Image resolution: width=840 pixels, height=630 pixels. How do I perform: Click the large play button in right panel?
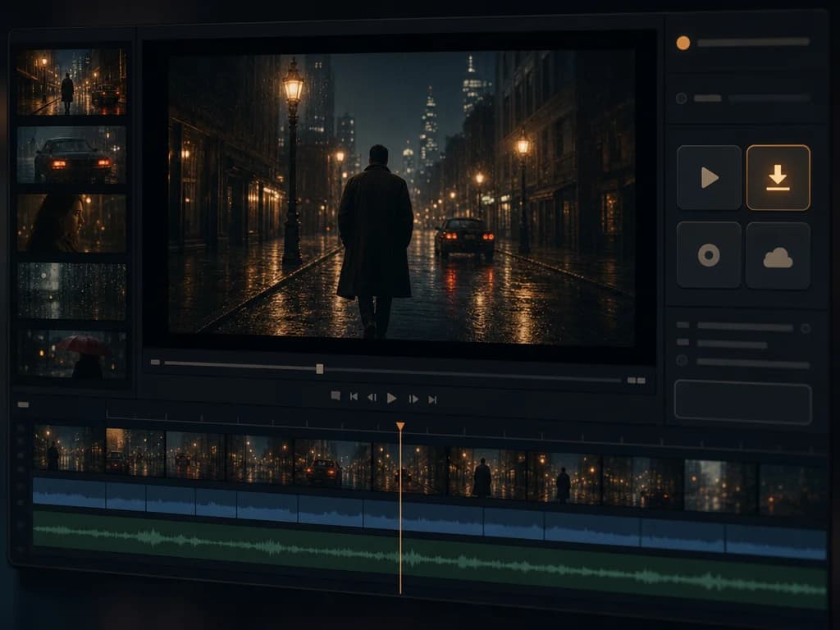click(709, 177)
